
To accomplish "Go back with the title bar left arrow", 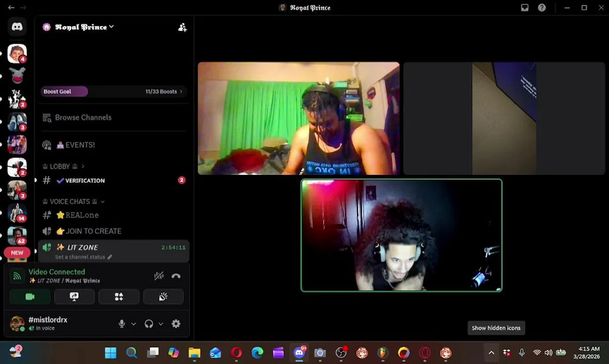I will pos(11,8).
